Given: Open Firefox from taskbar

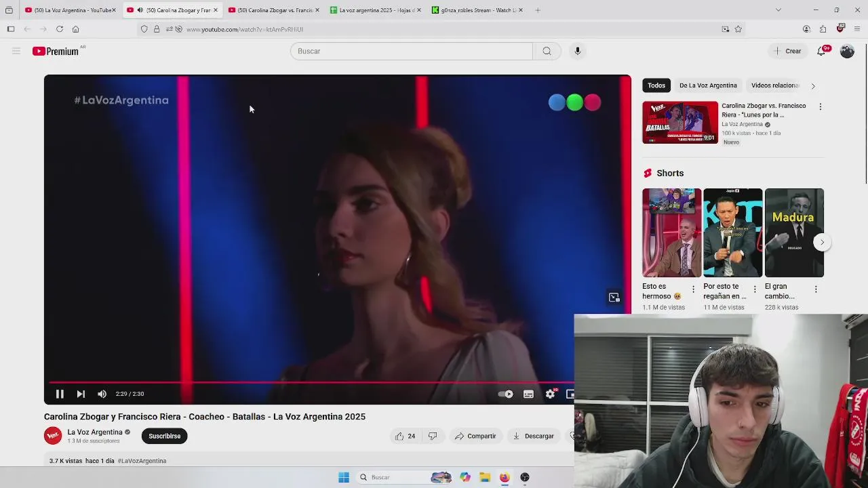Looking at the screenshot, I should (x=505, y=477).
